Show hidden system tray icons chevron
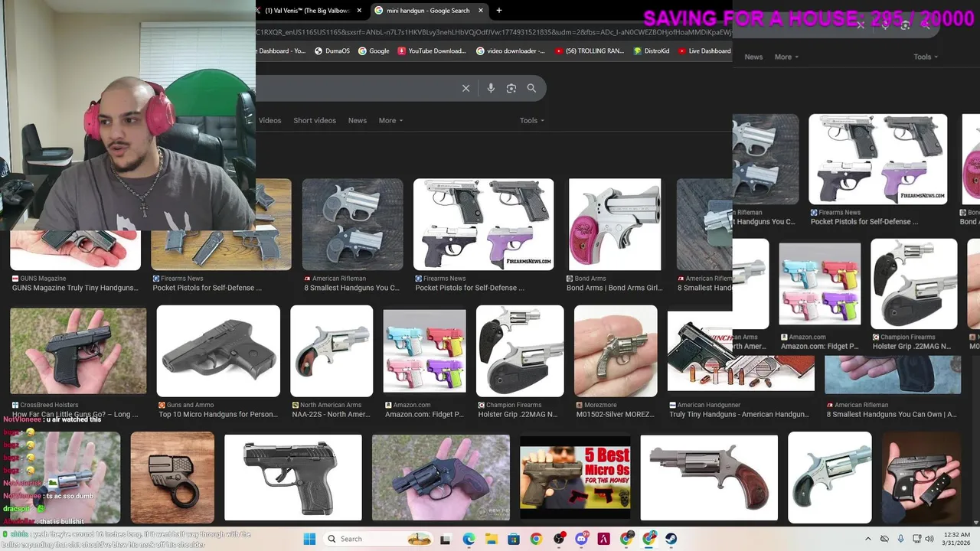Viewport: 980px width, 551px height. 867,539
